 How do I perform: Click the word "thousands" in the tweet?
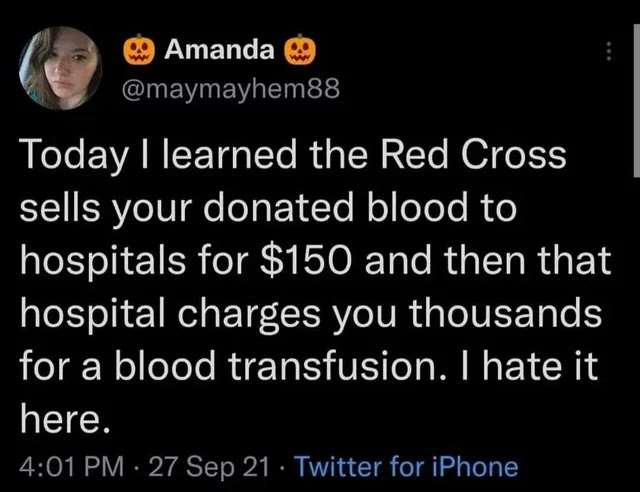click(x=505, y=312)
